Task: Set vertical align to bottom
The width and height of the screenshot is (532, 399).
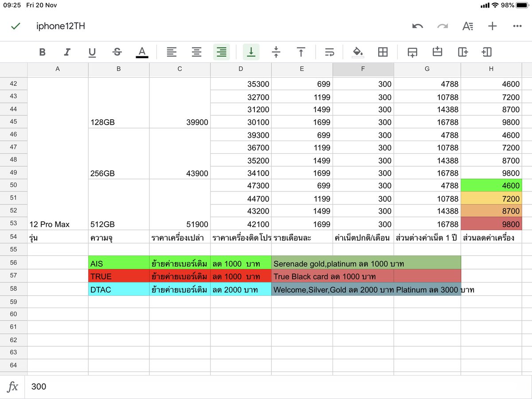Action: point(251,52)
